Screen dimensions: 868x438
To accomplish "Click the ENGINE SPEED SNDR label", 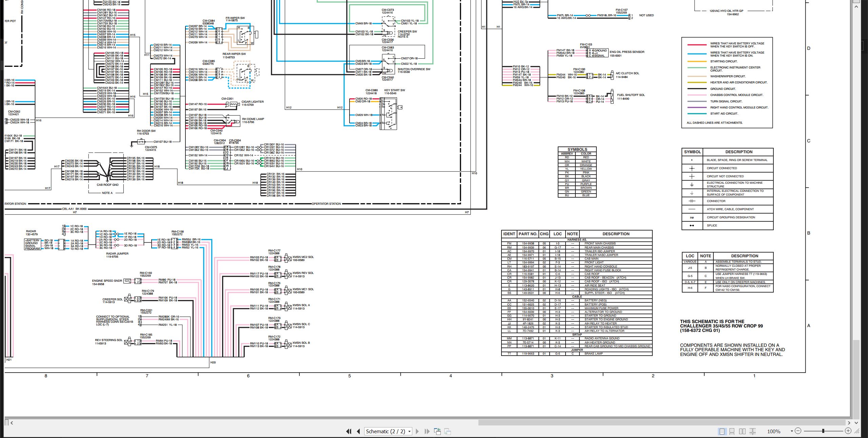I will click(107, 281).
